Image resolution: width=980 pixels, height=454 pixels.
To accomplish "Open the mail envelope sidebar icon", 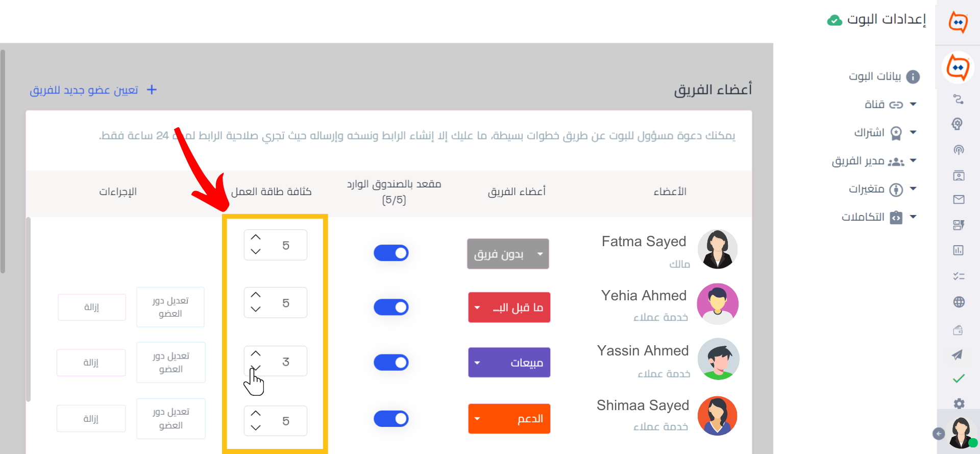I will pos(959,199).
